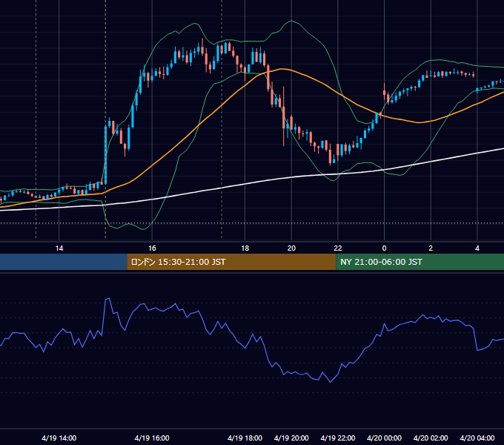Select the 4/19 18:00 date label
Screen dimensions: 504x445
(x=245, y=438)
